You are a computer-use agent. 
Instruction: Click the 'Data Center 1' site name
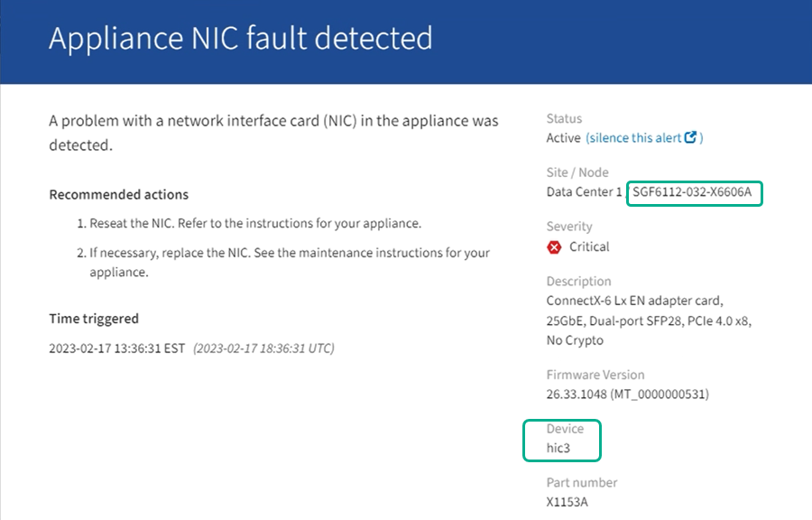584,192
